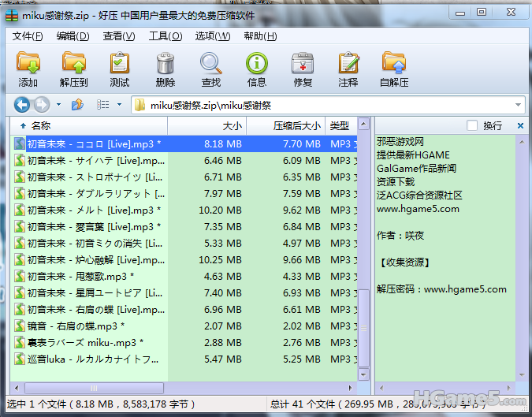Click the file list horizontal scroll left arrow
The image size is (532, 417).
17,388
